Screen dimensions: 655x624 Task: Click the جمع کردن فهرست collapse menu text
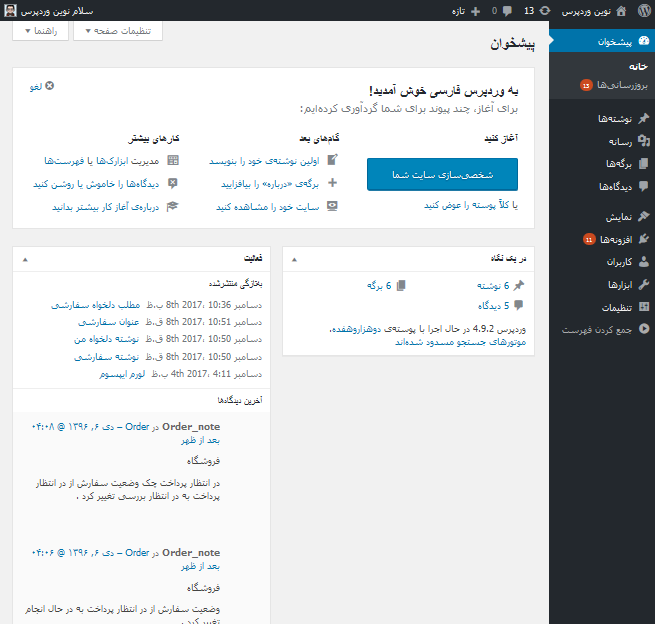(597, 330)
